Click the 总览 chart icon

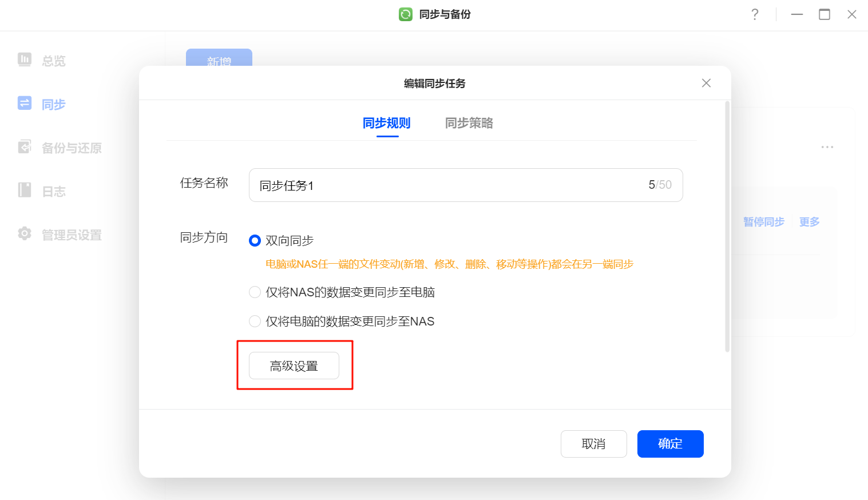click(x=25, y=59)
